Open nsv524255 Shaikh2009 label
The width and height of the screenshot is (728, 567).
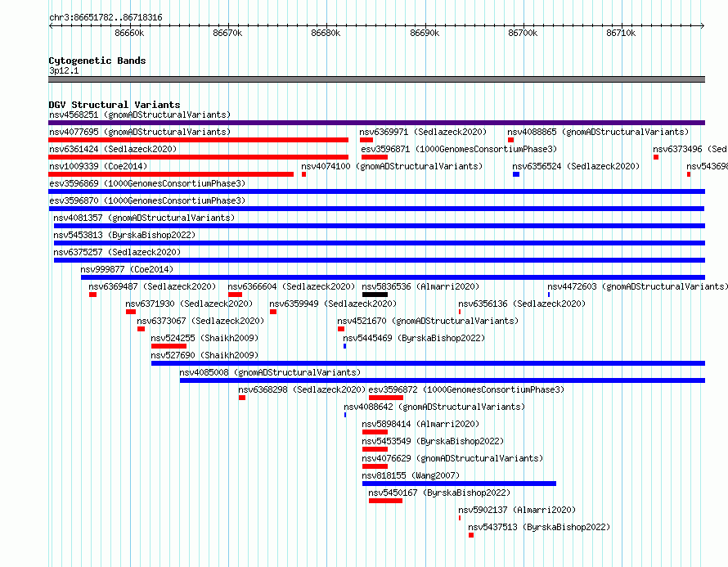tap(204, 338)
